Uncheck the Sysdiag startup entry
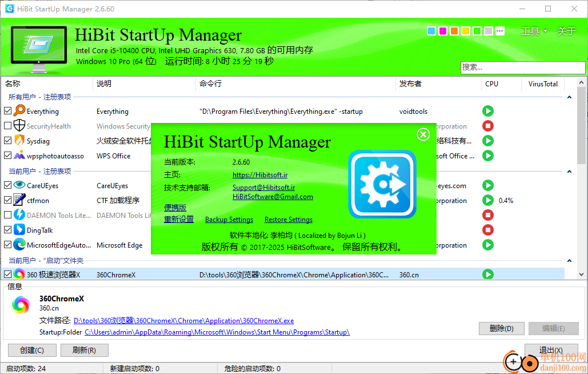Screen dimensions: 588x374 (x=7, y=140)
